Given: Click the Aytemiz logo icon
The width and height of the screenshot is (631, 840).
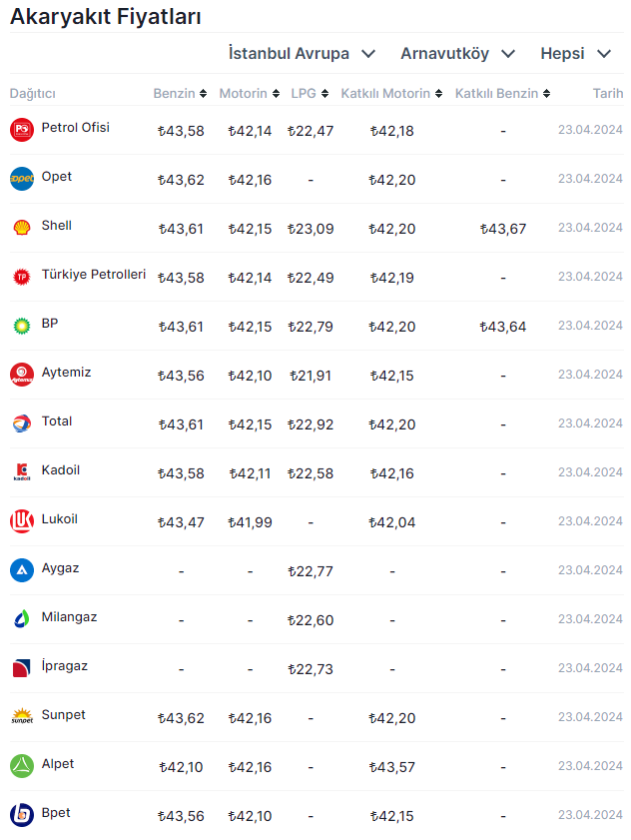Looking at the screenshot, I should pyautogui.click(x=22, y=375).
